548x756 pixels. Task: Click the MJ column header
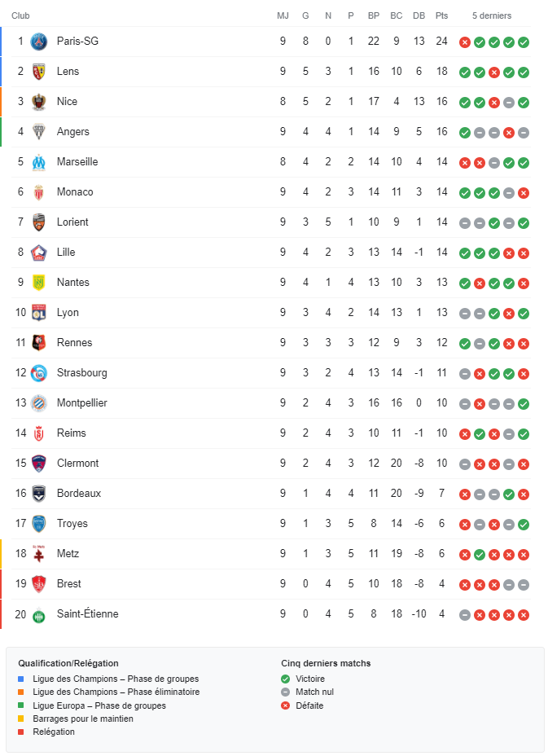click(283, 15)
